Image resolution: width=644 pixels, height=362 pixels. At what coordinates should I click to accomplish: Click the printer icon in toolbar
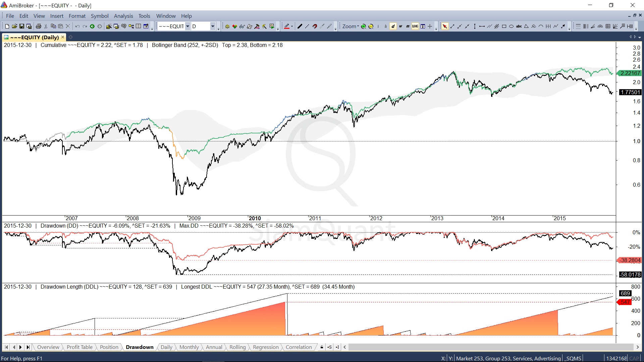click(38, 26)
